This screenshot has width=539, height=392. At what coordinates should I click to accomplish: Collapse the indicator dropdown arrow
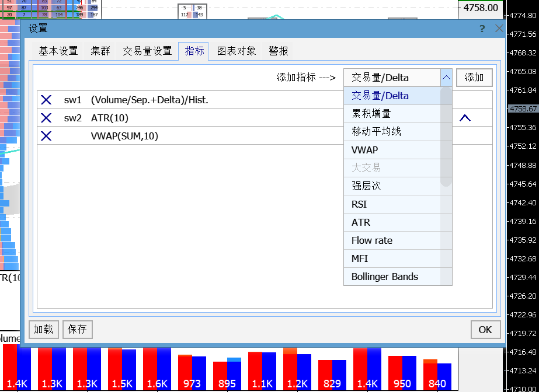[446, 78]
